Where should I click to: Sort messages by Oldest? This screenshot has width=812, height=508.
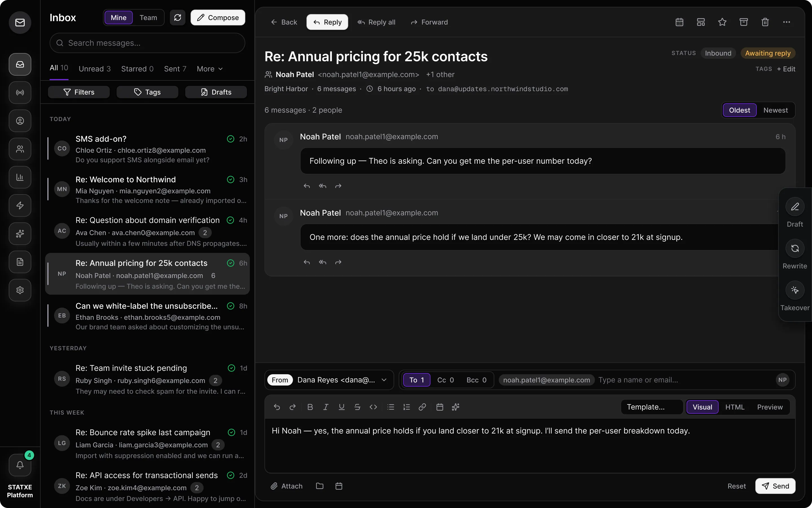[x=740, y=110]
